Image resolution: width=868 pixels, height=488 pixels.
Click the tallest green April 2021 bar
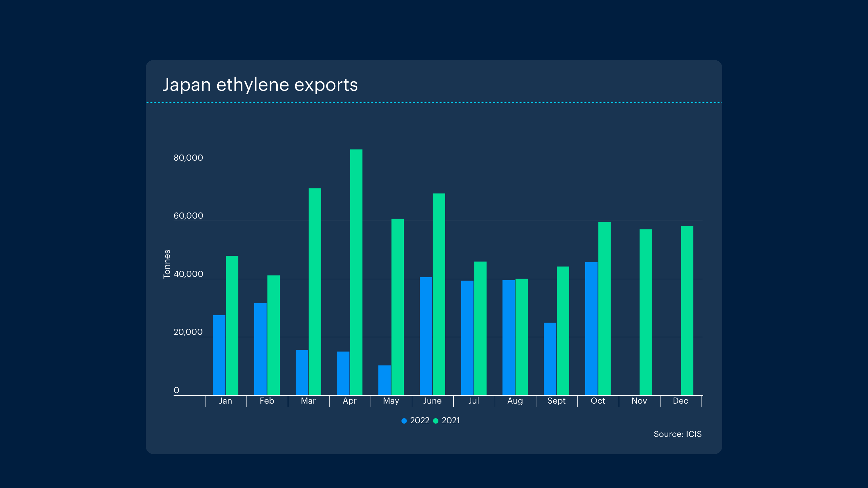coord(356,272)
